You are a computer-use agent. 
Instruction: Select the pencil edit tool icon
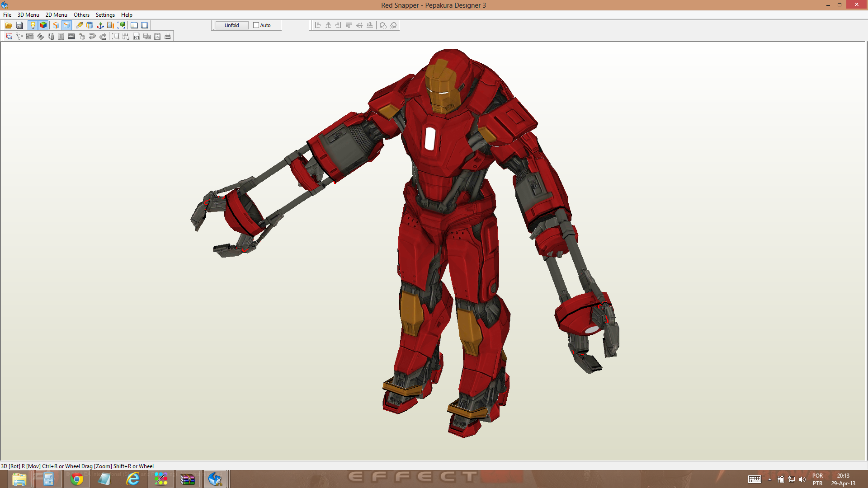tap(80, 25)
